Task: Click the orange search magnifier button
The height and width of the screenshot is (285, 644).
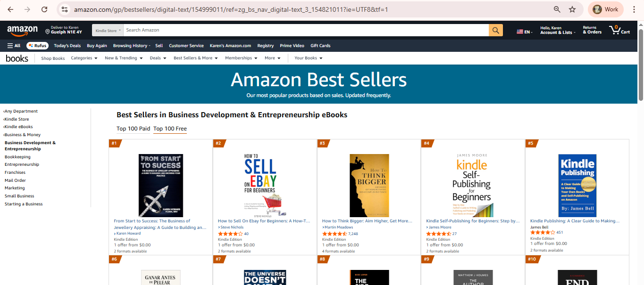Action: pos(496,30)
